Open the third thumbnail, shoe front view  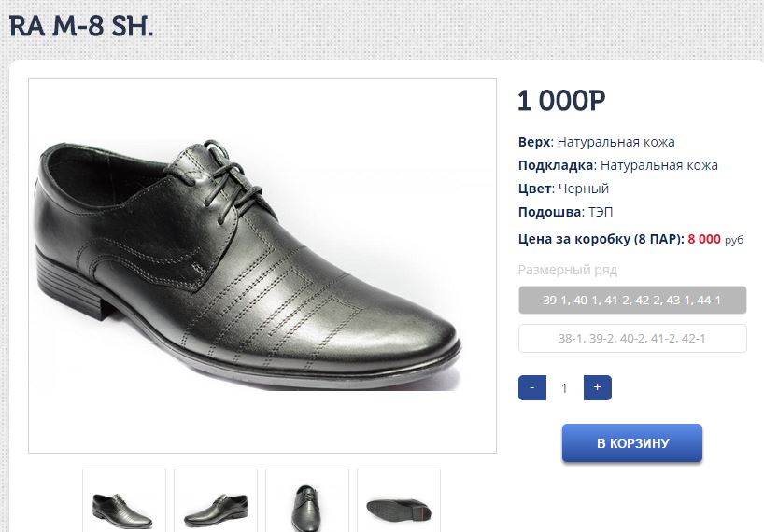point(307,502)
